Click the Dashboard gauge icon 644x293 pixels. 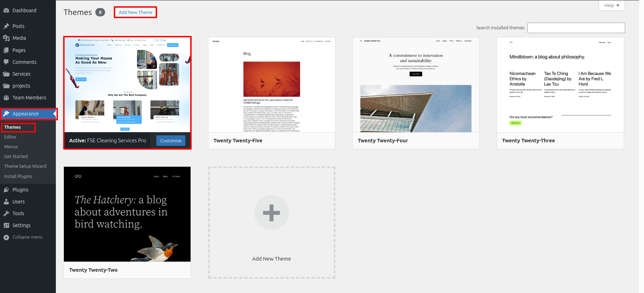[6, 10]
